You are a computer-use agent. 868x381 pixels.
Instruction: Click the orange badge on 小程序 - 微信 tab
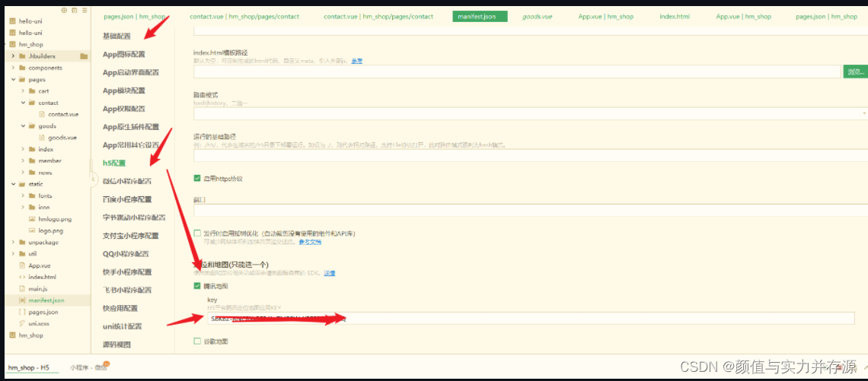pyautogui.click(x=106, y=364)
